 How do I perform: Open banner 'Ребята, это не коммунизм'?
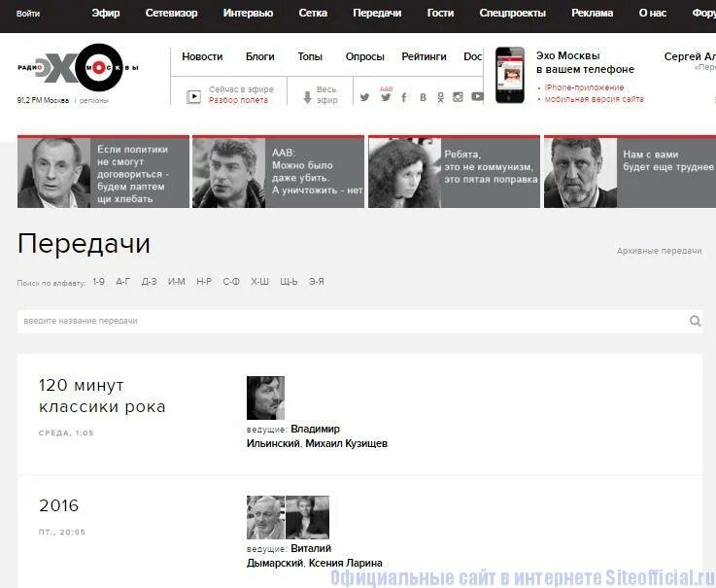pos(454,172)
